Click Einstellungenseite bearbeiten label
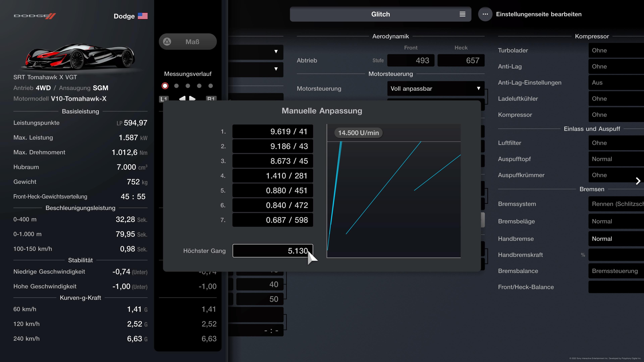644x362 pixels. pos(539,14)
